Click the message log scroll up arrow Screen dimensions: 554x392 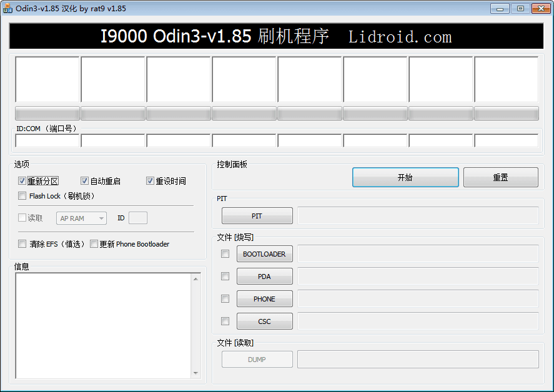click(195, 279)
